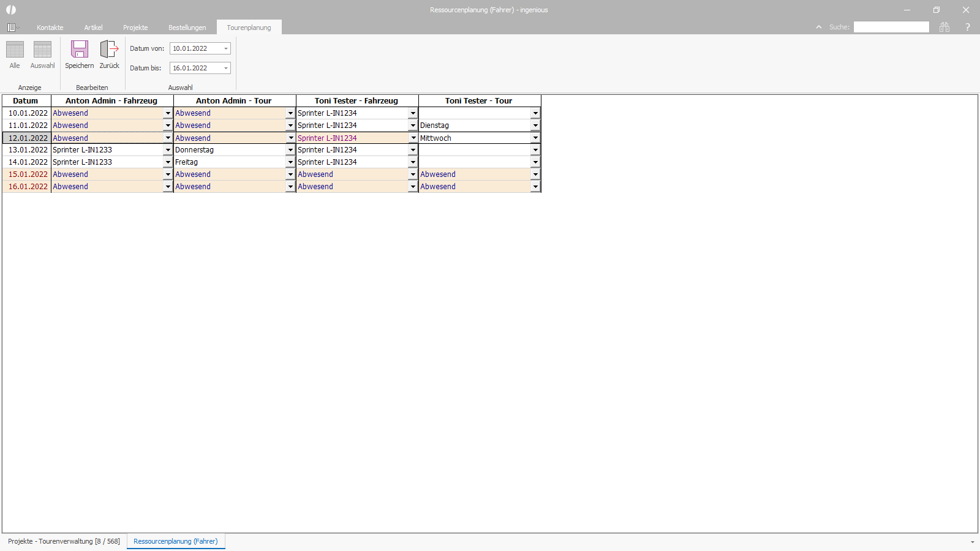Expand Toni Tester Tour dropdown for 11.01.2022
Screen dimensions: 980x551
coord(535,126)
